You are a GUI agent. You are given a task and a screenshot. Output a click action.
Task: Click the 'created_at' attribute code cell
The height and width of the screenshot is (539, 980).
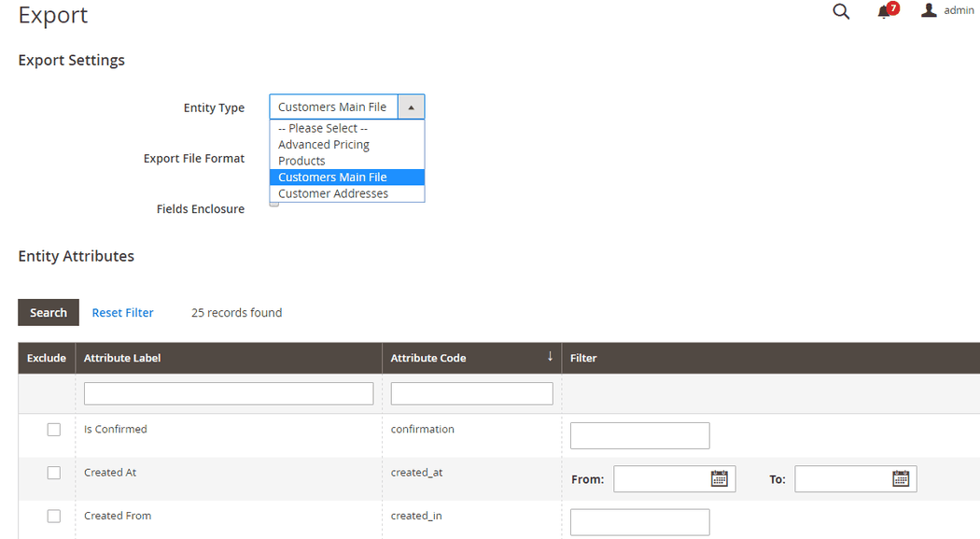[x=417, y=472]
